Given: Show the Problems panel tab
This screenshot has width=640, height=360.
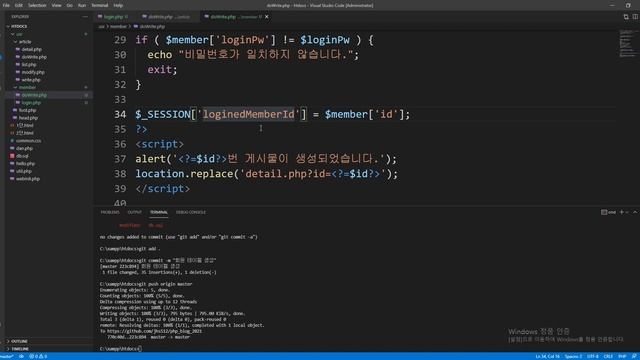Looking at the screenshot, I should click(x=110, y=212).
